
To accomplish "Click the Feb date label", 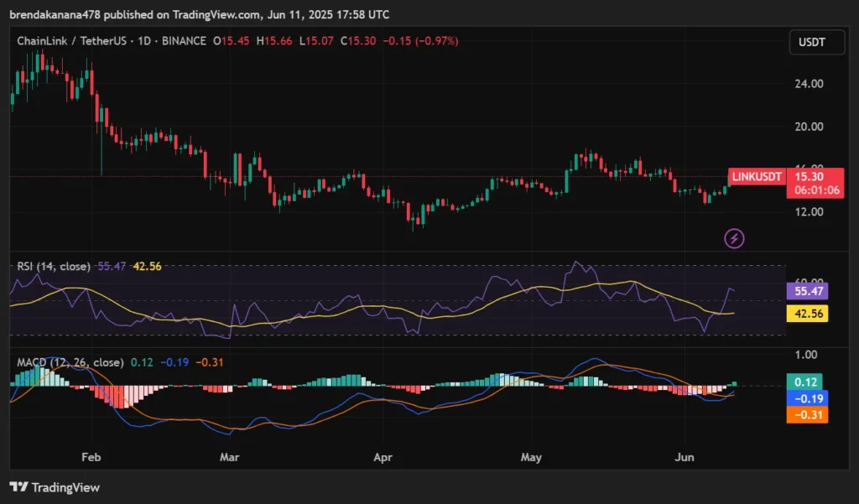I will (91, 457).
